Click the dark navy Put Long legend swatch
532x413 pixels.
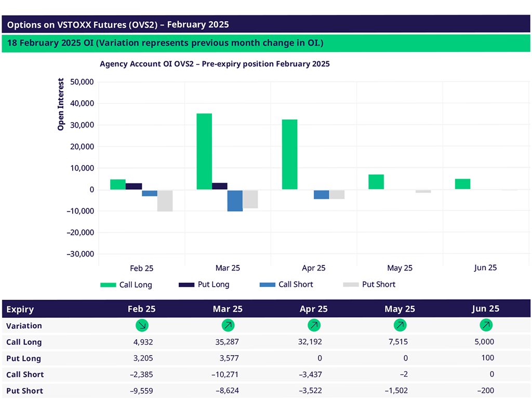pyautogui.click(x=187, y=285)
